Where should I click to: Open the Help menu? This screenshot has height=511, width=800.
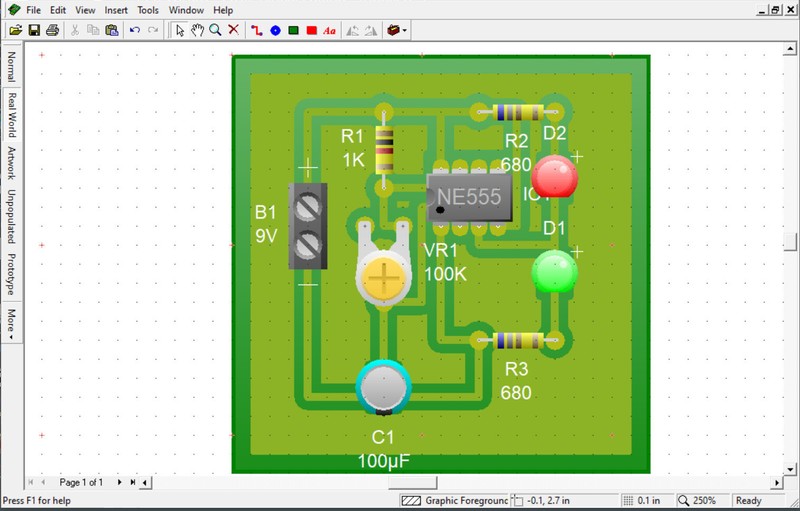[x=223, y=10]
